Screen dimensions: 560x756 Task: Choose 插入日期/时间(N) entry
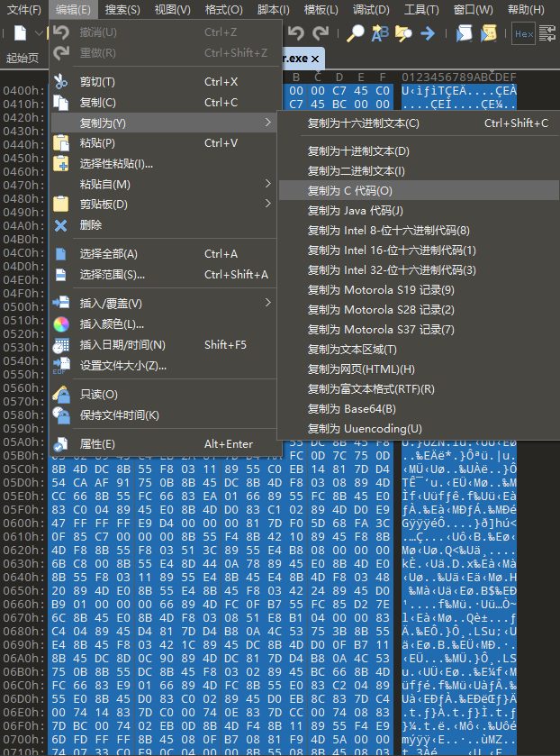click(163, 345)
